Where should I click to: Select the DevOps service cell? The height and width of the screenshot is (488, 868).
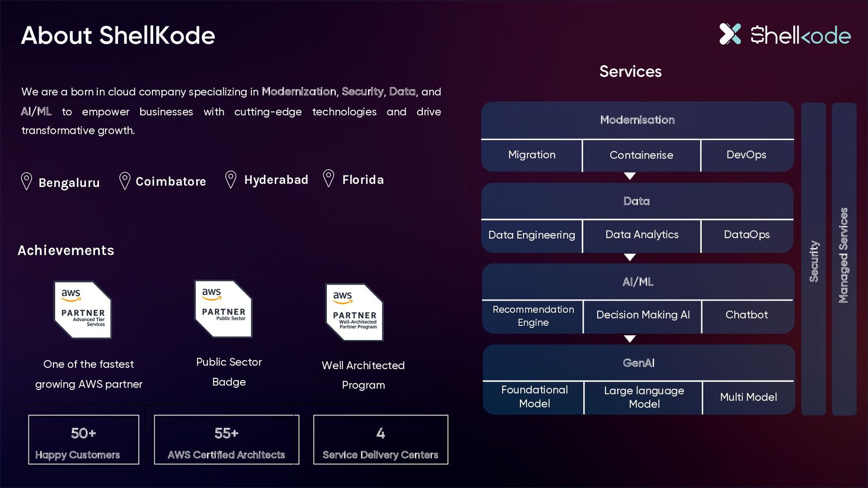pyautogui.click(x=747, y=155)
